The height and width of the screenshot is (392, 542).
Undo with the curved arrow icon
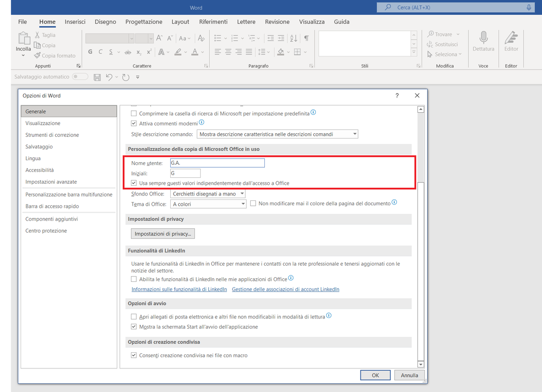pyautogui.click(x=109, y=77)
